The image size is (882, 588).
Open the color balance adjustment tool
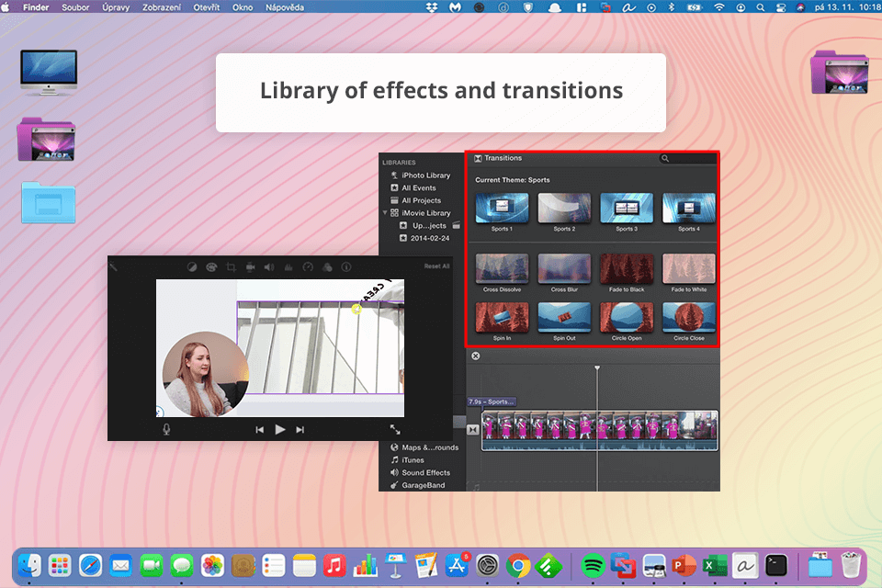click(x=192, y=267)
